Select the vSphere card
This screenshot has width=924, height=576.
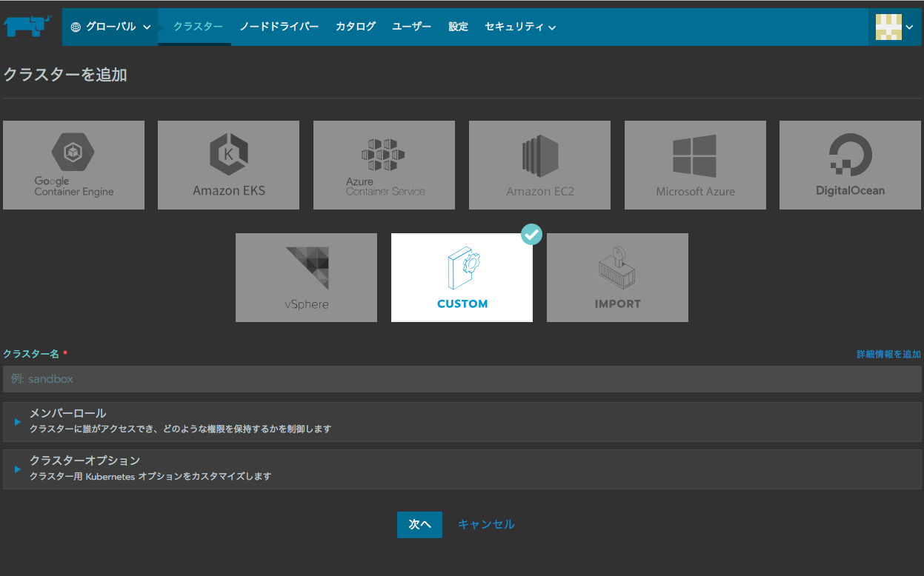[306, 278]
